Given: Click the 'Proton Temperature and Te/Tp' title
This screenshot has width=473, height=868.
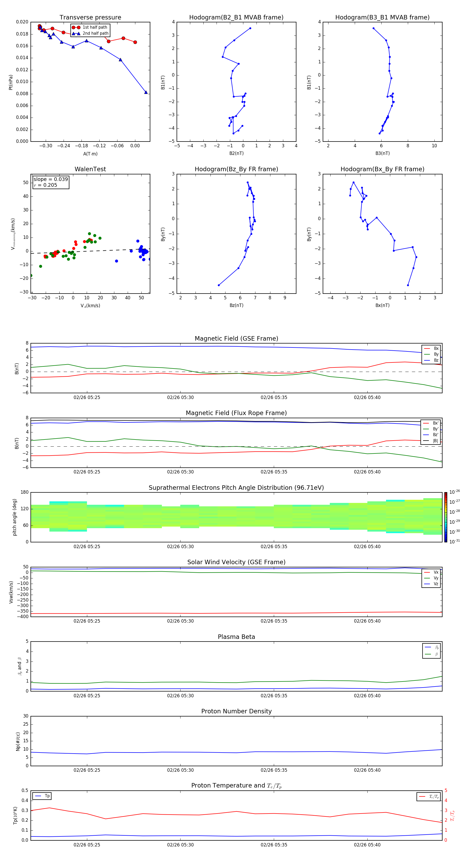Looking at the screenshot, I should tap(236, 786).
